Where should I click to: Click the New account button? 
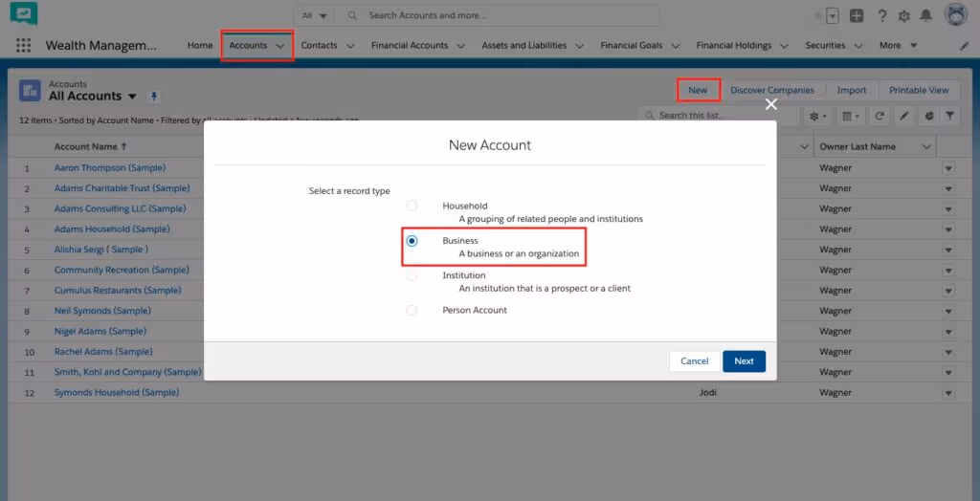[698, 90]
